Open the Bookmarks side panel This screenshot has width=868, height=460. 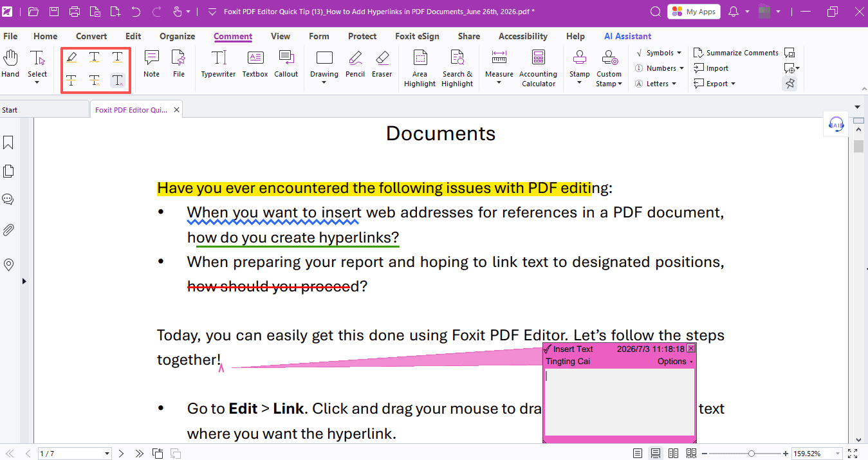(x=9, y=142)
